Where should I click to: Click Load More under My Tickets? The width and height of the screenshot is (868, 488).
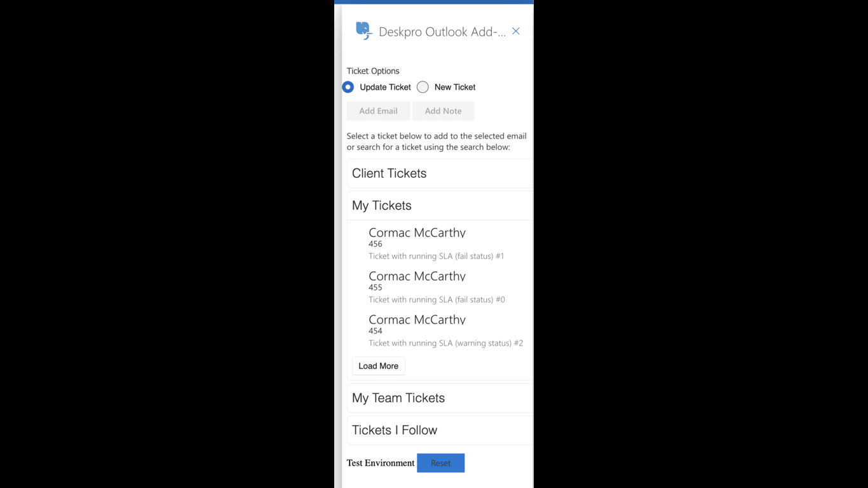pos(379,366)
